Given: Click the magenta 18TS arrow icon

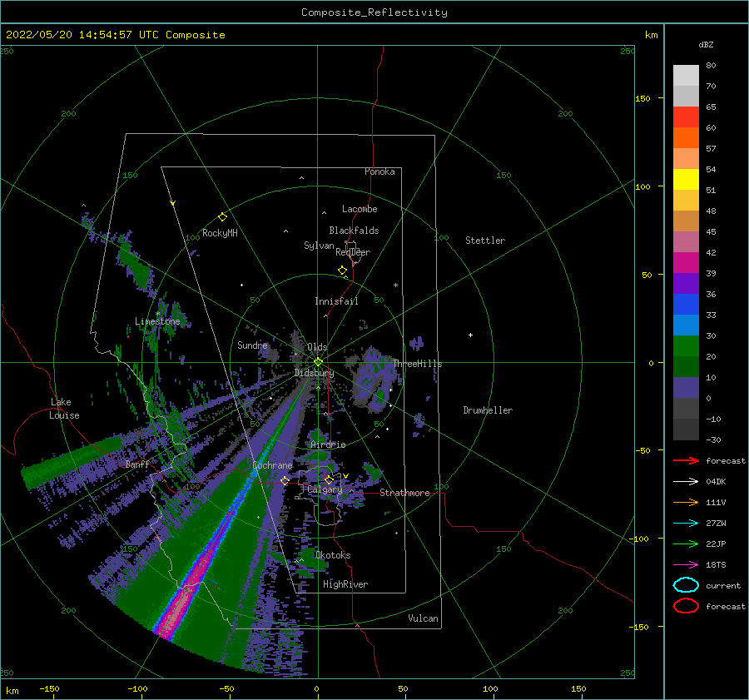Looking at the screenshot, I should [686, 565].
